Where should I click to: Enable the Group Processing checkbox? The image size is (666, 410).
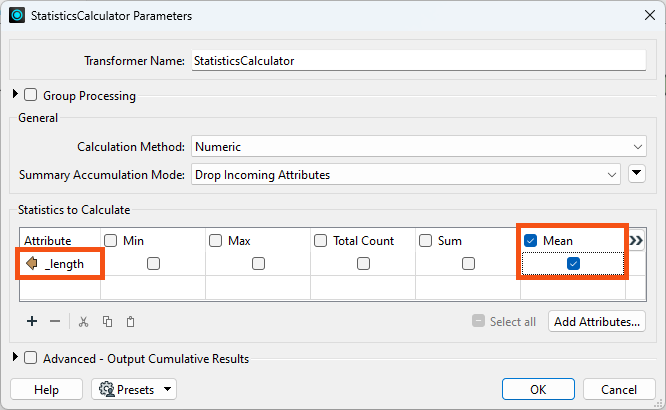[31, 95]
